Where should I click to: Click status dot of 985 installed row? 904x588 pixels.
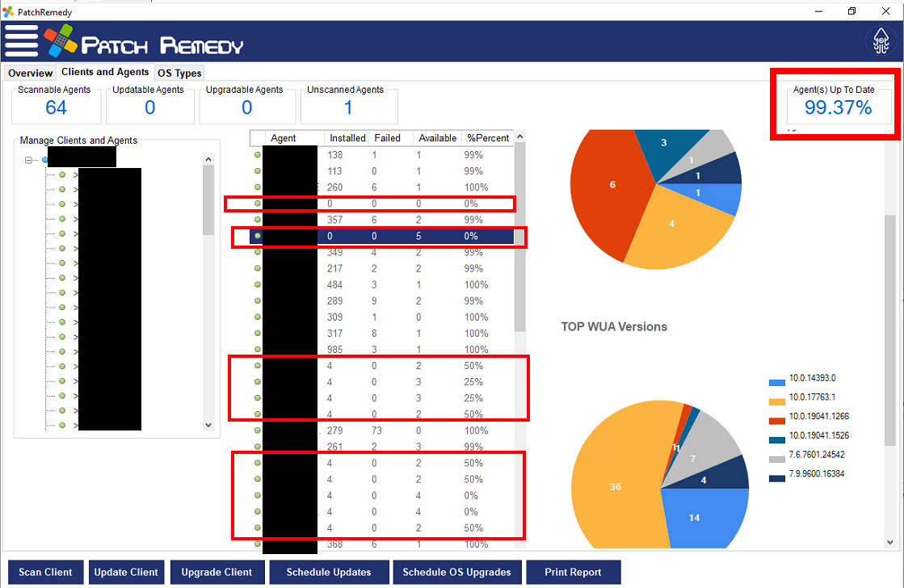point(258,350)
